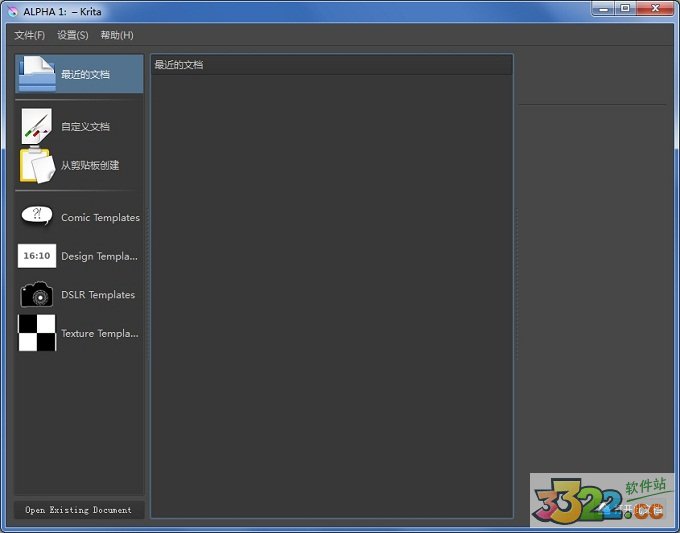
Task: Click the Krita logo in title bar
Action: (13, 12)
